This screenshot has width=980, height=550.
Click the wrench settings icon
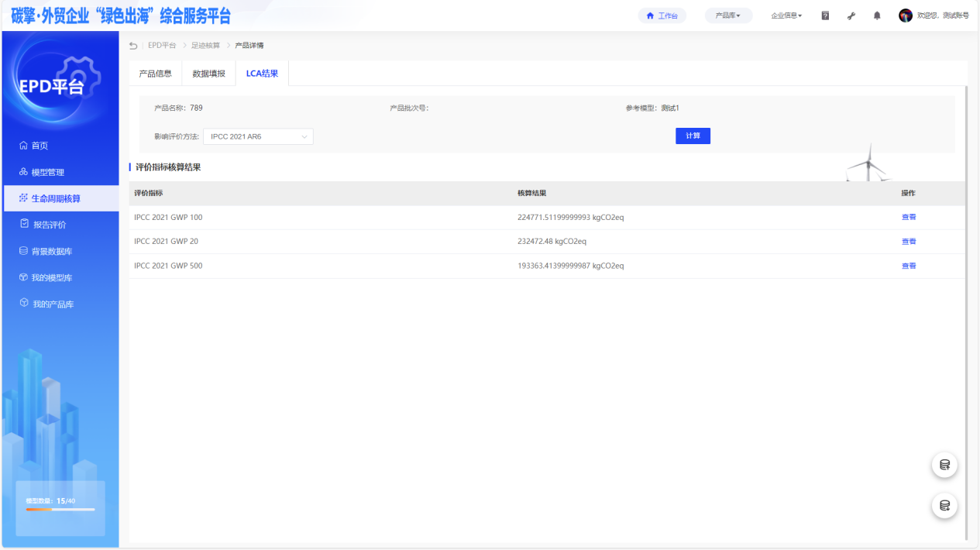(851, 15)
